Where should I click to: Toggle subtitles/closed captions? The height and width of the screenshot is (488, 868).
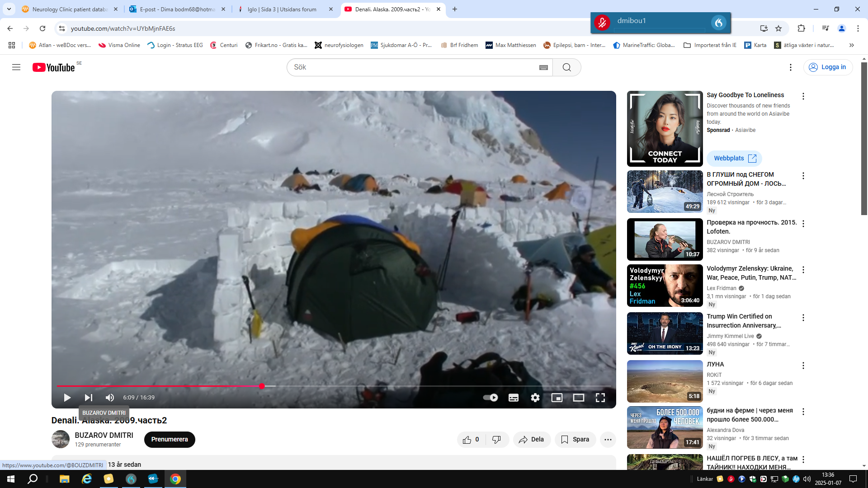pos(514,398)
